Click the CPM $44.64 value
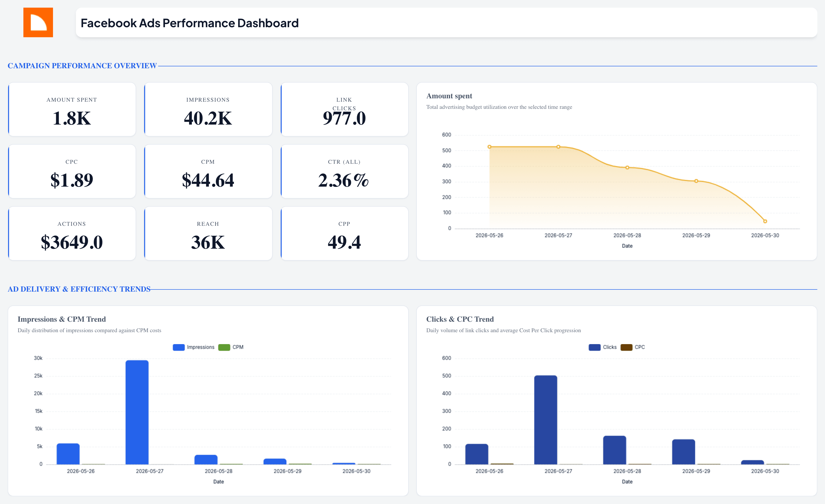825x504 pixels. click(x=208, y=180)
